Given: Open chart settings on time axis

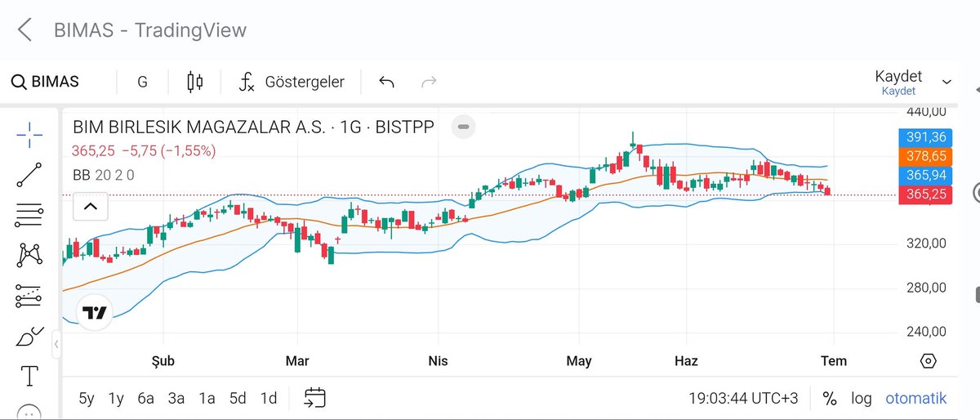Looking at the screenshot, I should (928, 361).
